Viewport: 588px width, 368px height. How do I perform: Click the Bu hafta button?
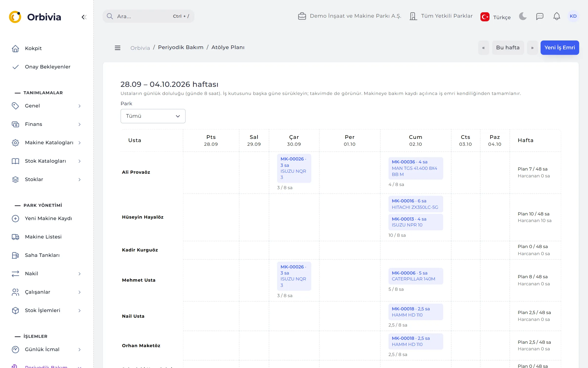click(x=508, y=48)
